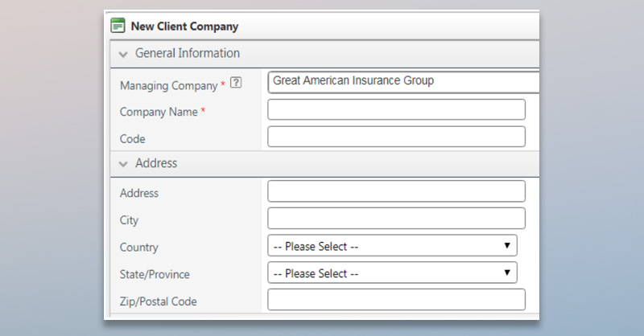Click the Country field label
This screenshot has height=336, width=644.
(x=138, y=248)
